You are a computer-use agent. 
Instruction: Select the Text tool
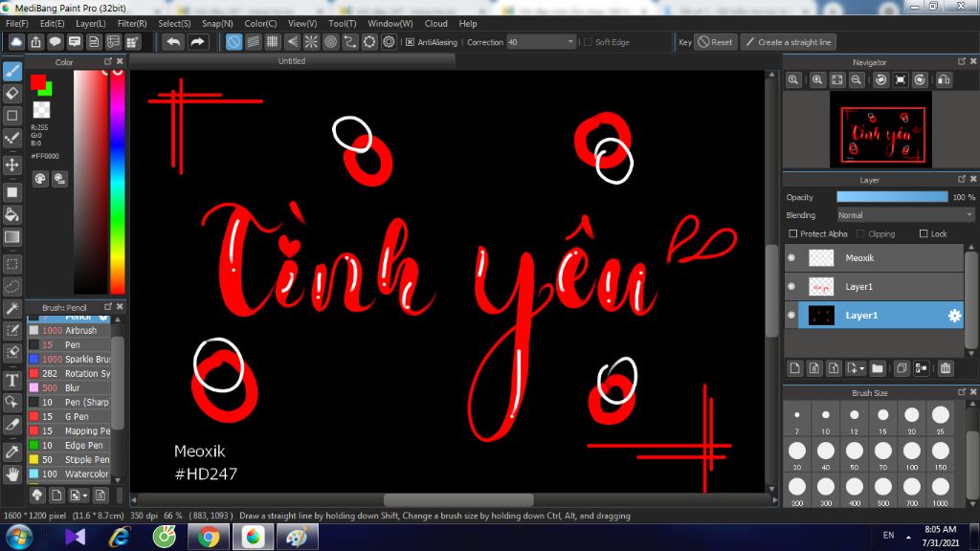(x=12, y=380)
